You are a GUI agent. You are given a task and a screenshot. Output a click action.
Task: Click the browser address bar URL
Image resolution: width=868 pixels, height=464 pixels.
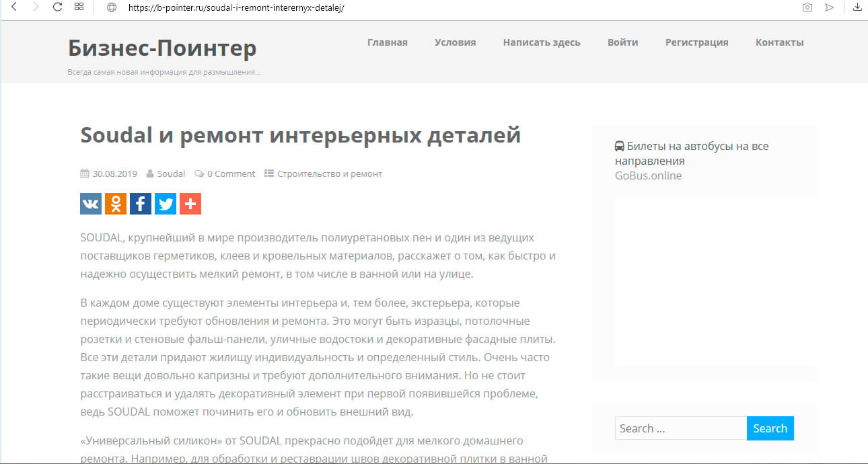pos(236,7)
